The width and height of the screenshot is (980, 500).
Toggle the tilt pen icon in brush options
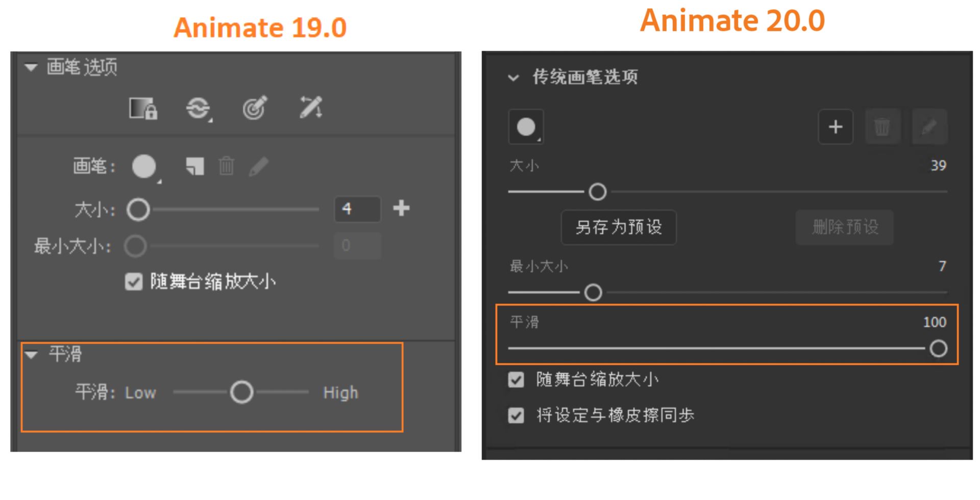[x=310, y=108]
